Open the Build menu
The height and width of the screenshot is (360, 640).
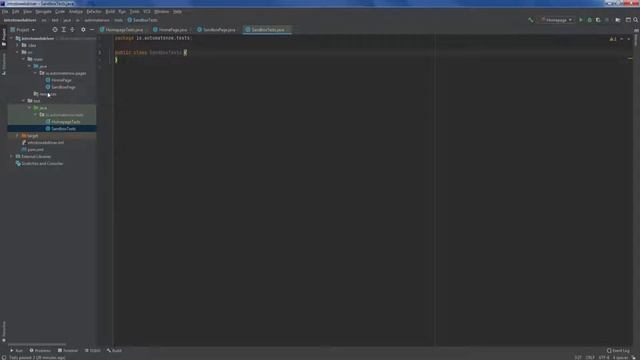tap(110, 11)
